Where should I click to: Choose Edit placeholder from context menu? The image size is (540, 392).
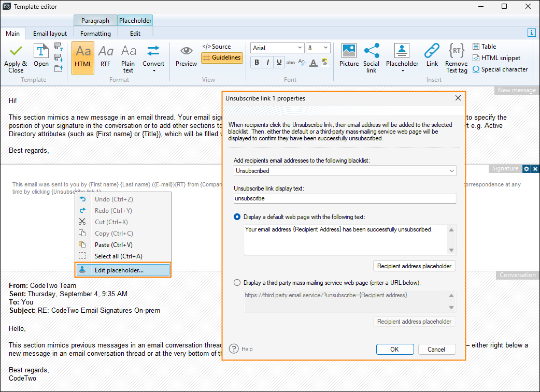coord(119,270)
